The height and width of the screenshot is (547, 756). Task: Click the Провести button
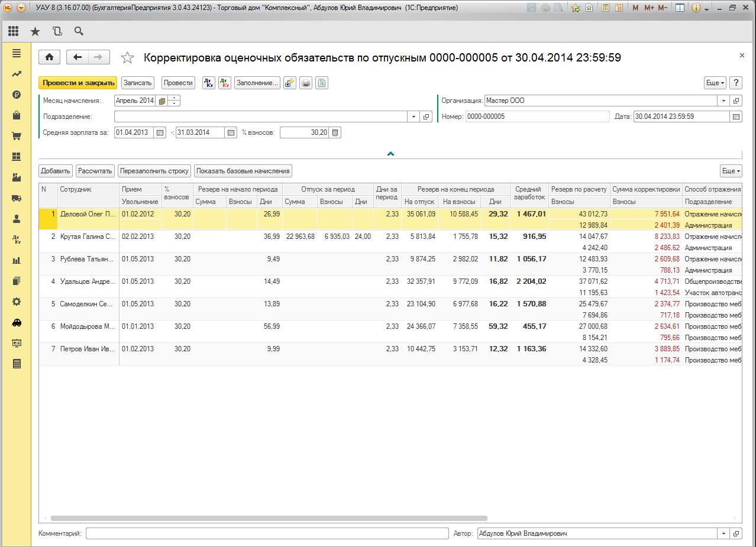point(178,83)
